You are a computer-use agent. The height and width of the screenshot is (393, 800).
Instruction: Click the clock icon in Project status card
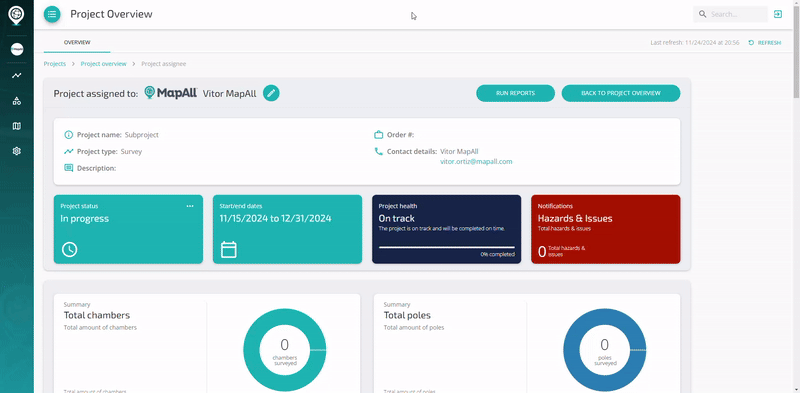[69, 250]
